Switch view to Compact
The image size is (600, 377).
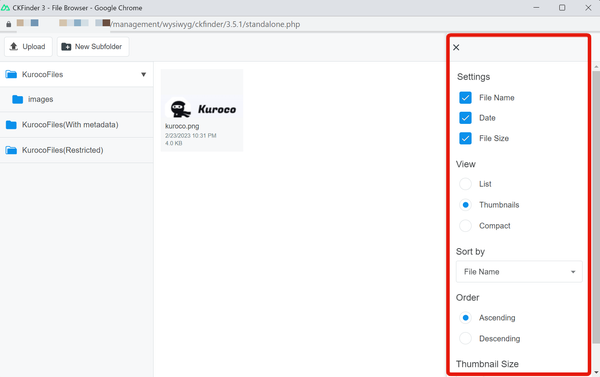tap(465, 226)
